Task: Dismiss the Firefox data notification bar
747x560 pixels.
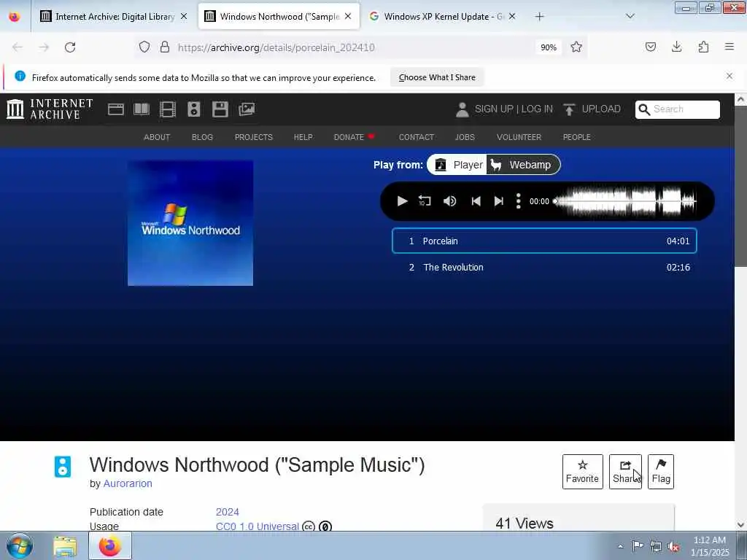Action: pyautogui.click(x=729, y=76)
